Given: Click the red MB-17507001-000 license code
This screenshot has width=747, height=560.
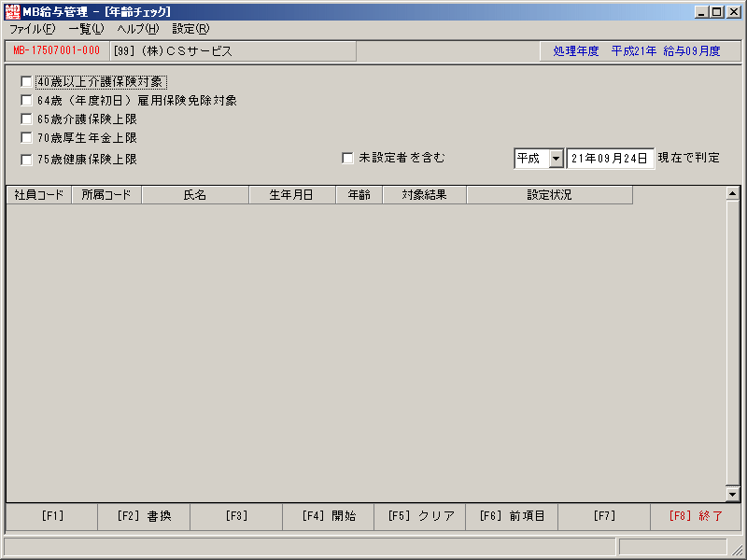Looking at the screenshot, I should coord(57,50).
